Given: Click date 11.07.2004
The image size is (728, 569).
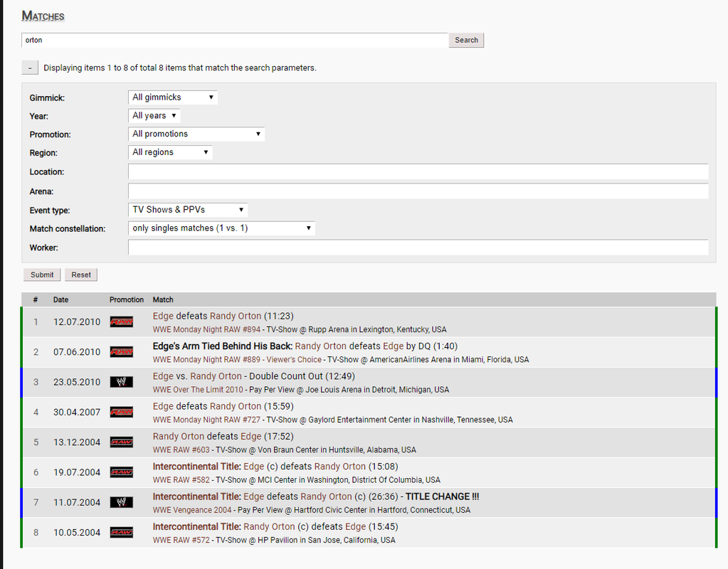Looking at the screenshot, I should tap(77, 502).
